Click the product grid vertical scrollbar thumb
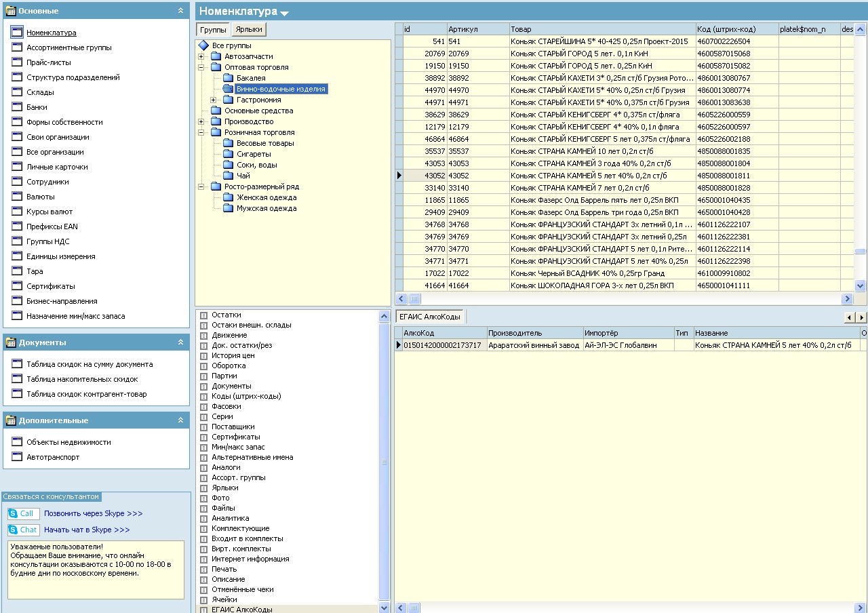 tap(861, 252)
